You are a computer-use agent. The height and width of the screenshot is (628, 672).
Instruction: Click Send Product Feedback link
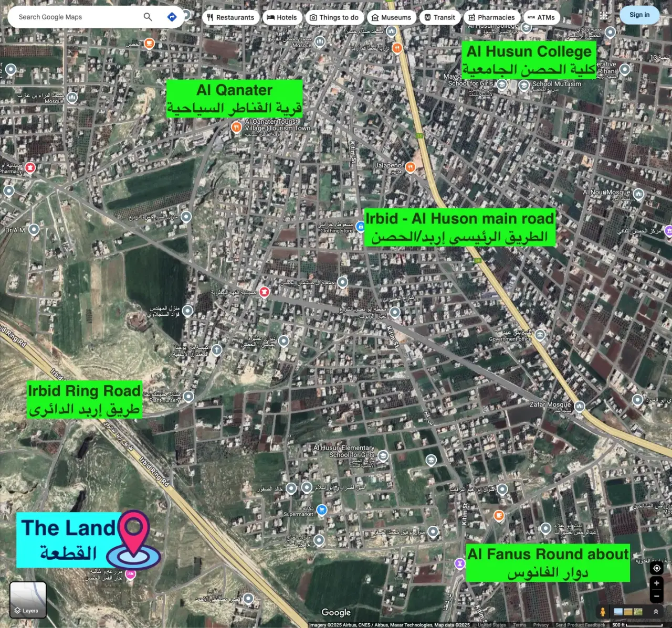tap(580, 625)
